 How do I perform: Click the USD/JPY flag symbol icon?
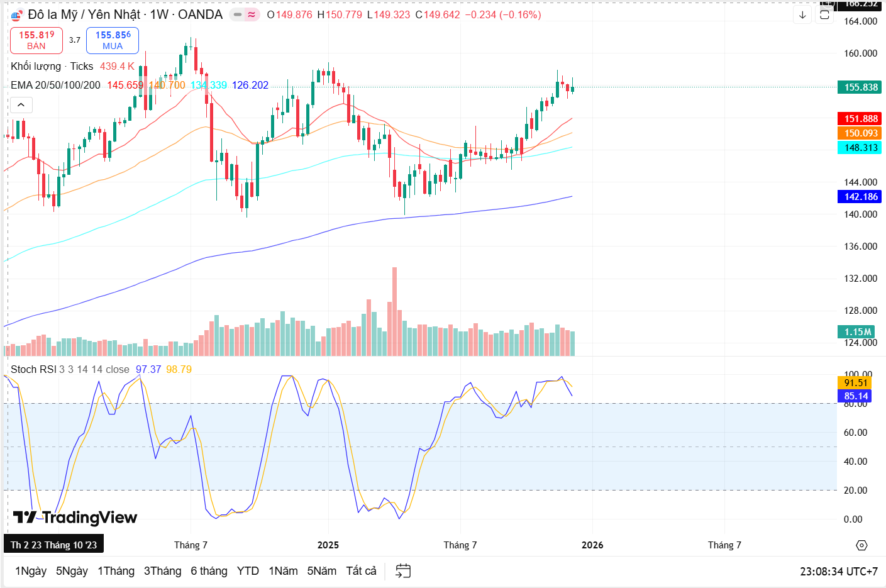[17, 15]
